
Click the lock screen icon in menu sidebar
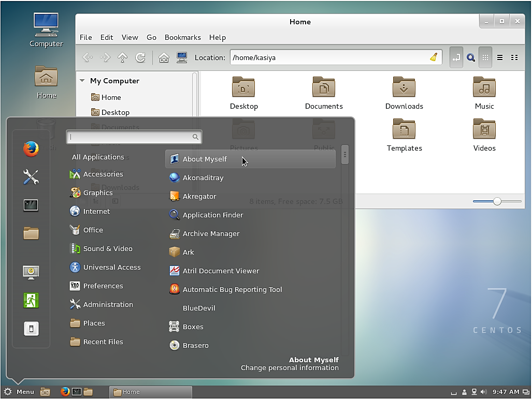point(31,272)
